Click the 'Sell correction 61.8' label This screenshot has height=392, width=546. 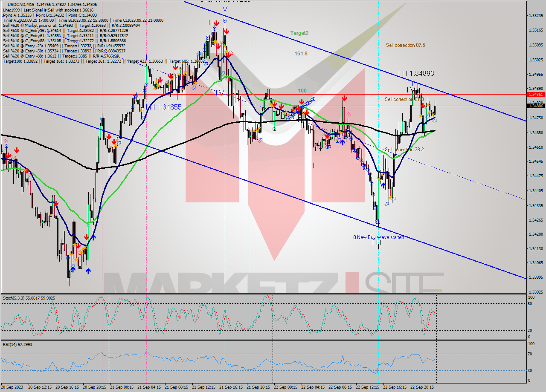404,99
